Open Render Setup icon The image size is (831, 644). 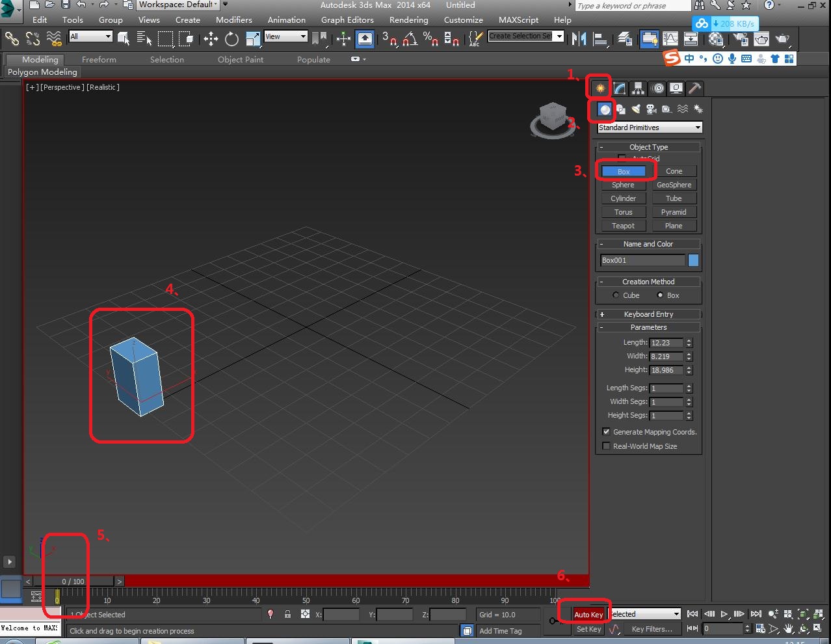coord(740,39)
